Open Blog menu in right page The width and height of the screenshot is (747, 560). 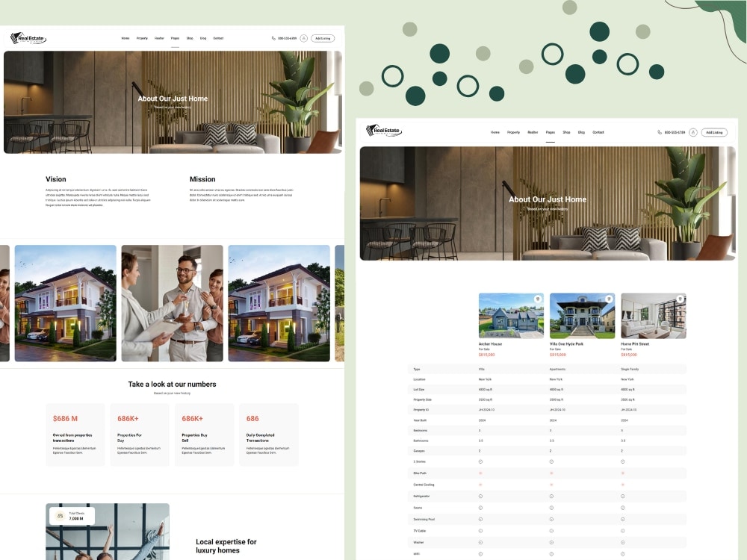[581, 132]
